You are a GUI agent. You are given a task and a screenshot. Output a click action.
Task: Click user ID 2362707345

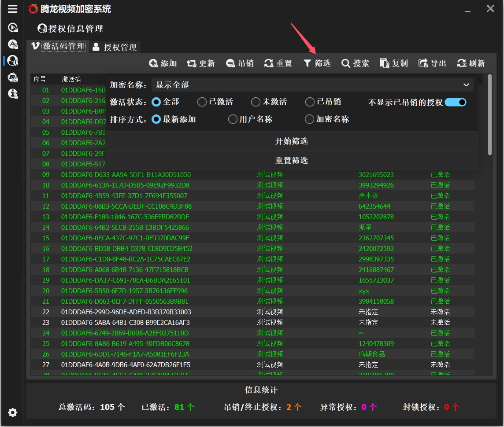click(x=376, y=238)
